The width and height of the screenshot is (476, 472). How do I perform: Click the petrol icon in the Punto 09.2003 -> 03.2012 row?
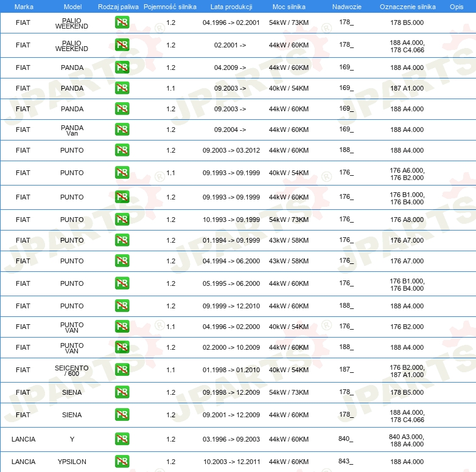pos(122,150)
